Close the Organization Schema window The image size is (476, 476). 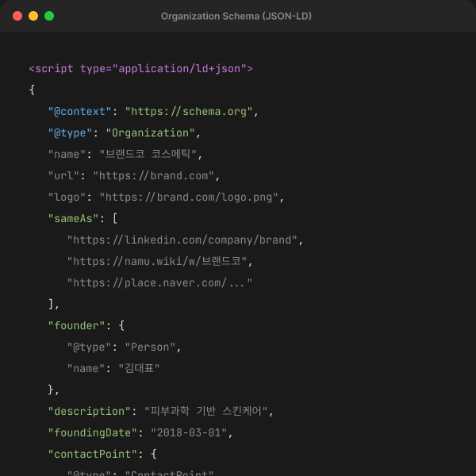pyautogui.click(x=17, y=16)
